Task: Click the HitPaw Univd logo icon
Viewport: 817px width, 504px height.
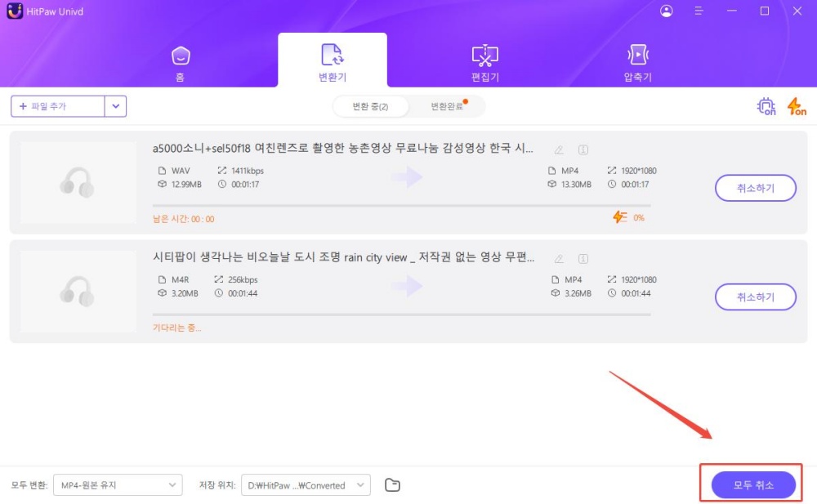Action: 15,11
